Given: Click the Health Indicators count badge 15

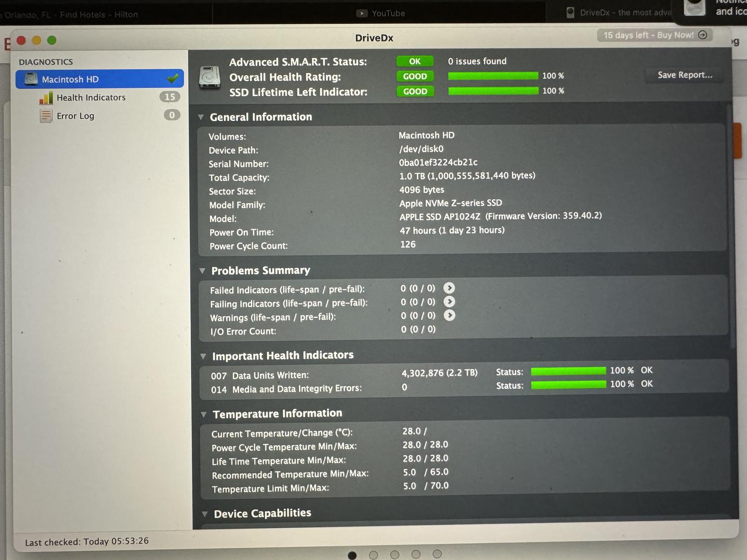Looking at the screenshot, I should tap(170, 97).
